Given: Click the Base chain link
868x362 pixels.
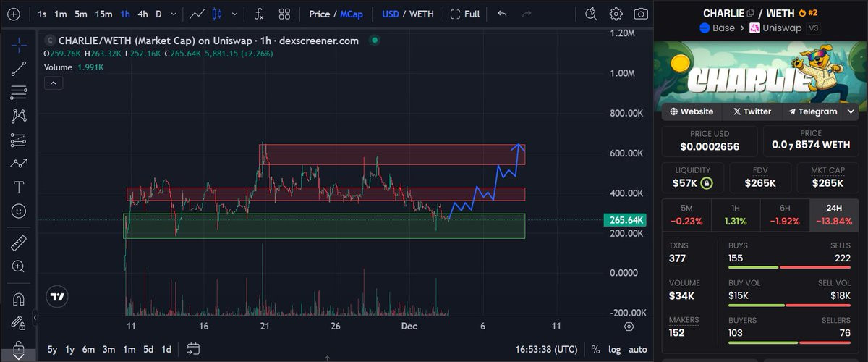Looking at the screenshot, I should point(717,28).
